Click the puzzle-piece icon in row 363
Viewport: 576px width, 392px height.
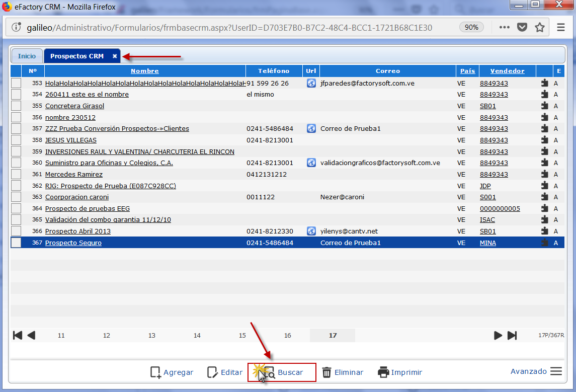pyautogui.click(x=544, y=197)
